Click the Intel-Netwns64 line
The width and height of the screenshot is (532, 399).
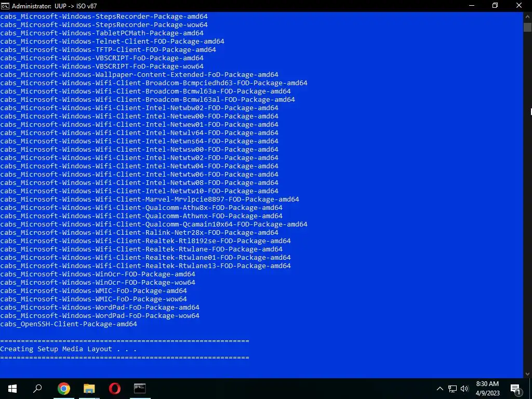[x=139, y=141]
